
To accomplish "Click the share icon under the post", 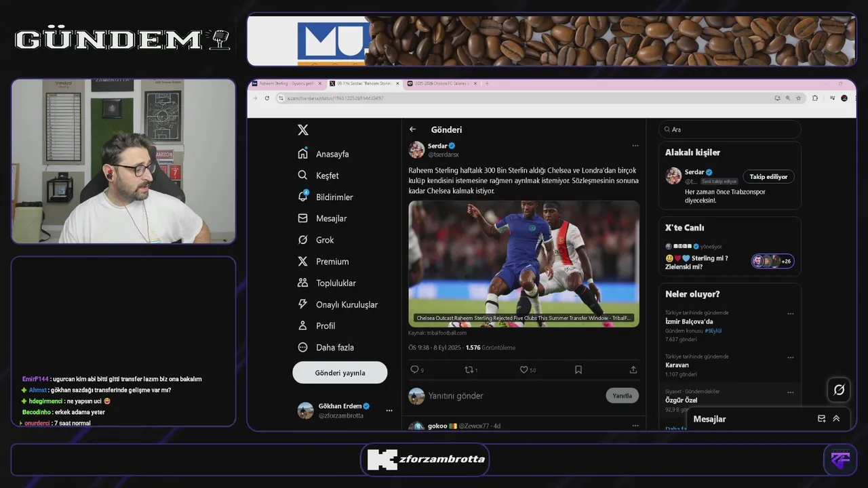I will (633, 369).
